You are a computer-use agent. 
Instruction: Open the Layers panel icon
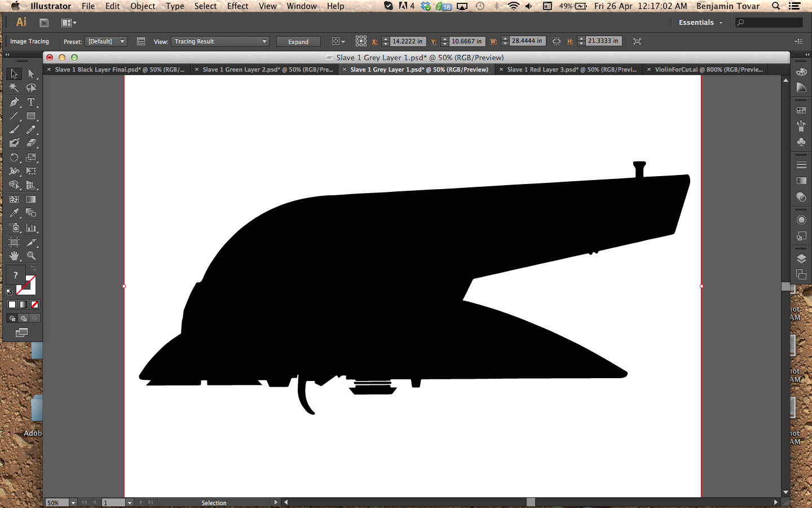click(x=801, y=259)
